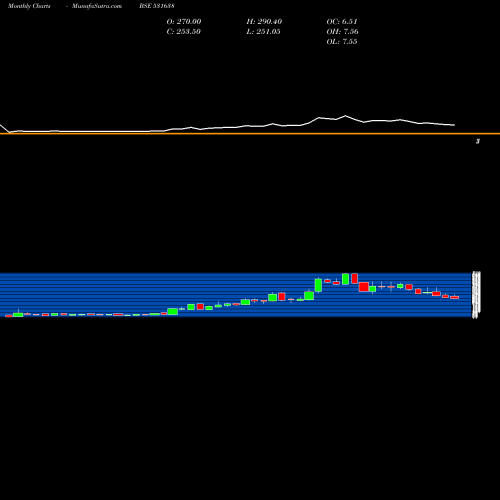Click the peak of the white line chart
The height and width of the screenshot is (500, 500).
point(345,116)
